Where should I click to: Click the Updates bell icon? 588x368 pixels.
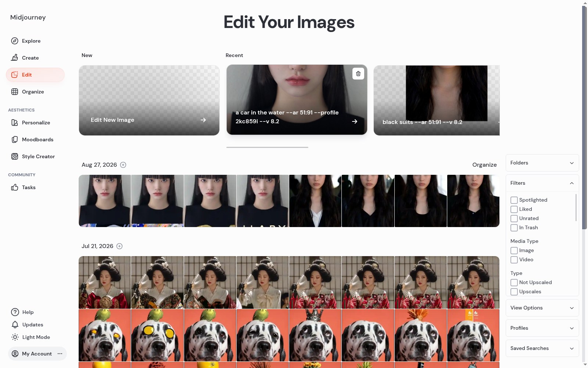click(15, 325)
